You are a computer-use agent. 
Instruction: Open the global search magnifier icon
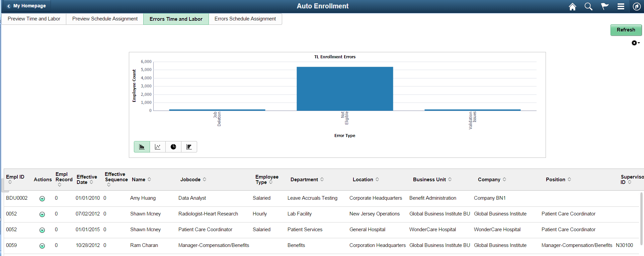tap(588, 6)
